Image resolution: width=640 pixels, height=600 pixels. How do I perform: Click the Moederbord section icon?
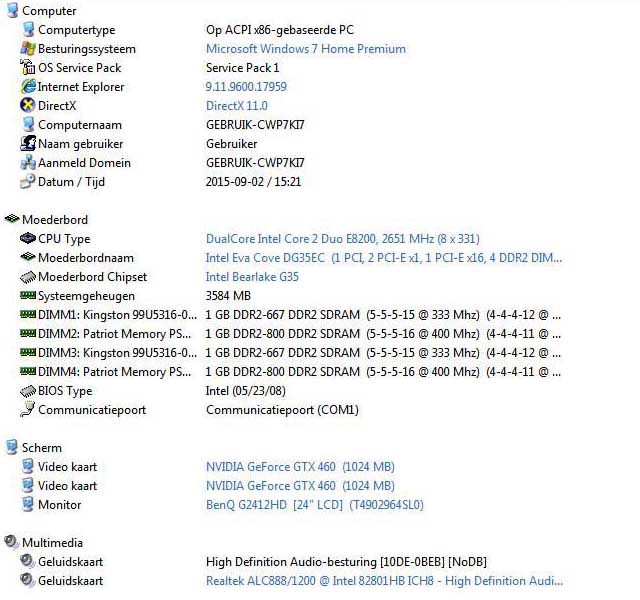coord(12,219)
